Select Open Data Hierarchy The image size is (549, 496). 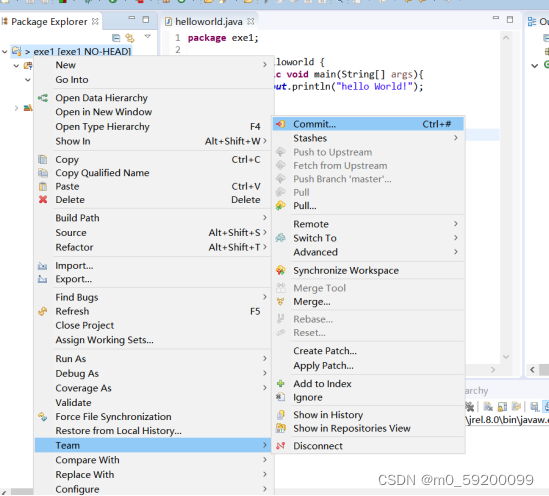153,98
